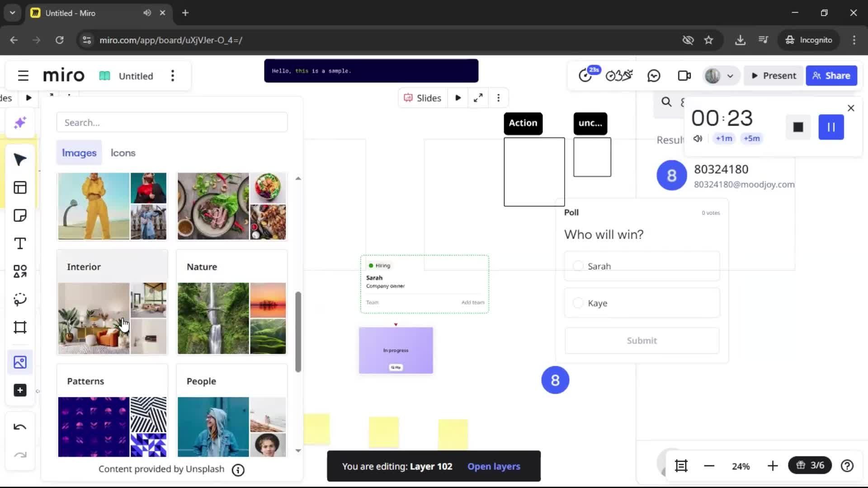The image size is (868, 488).
Task: Stop the timer
Action: [798, 127]
